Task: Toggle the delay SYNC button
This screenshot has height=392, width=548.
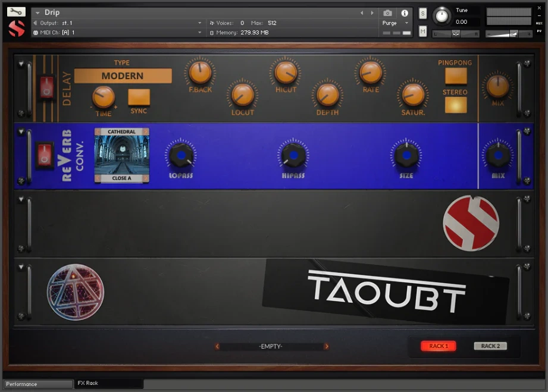Action: (x=139, y=97)
